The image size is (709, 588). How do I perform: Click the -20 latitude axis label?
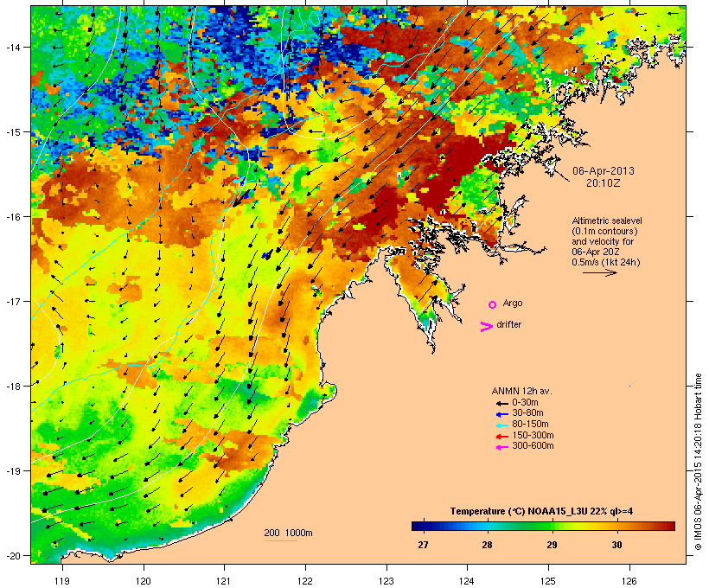point(12,555)
